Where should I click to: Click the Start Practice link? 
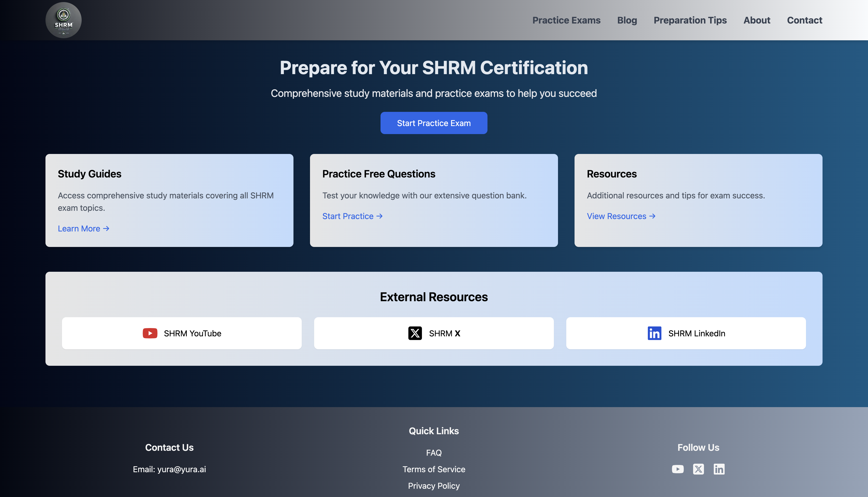click(x=352, y=216)
